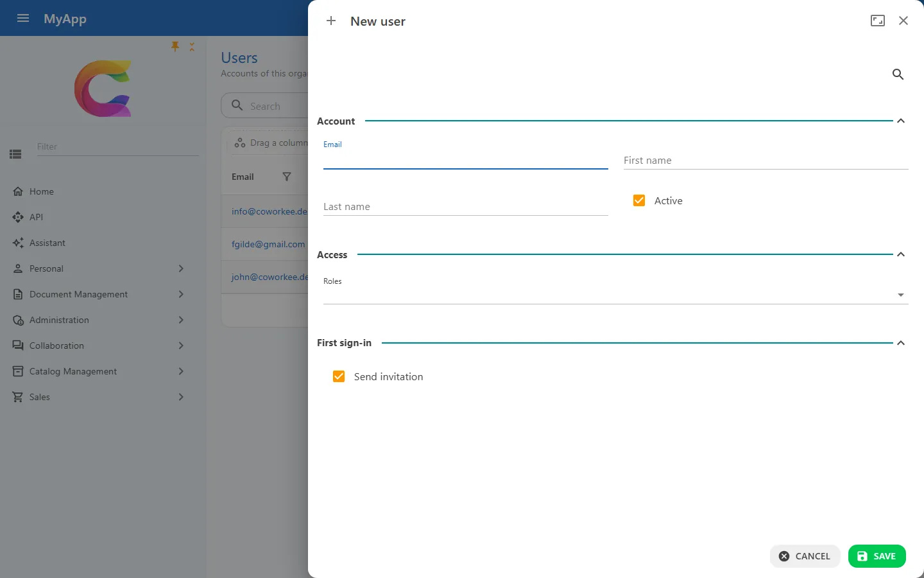Collapse the Account section
Image resolution: width=924 pixels, height=578 pixels.
coord(901,121)
